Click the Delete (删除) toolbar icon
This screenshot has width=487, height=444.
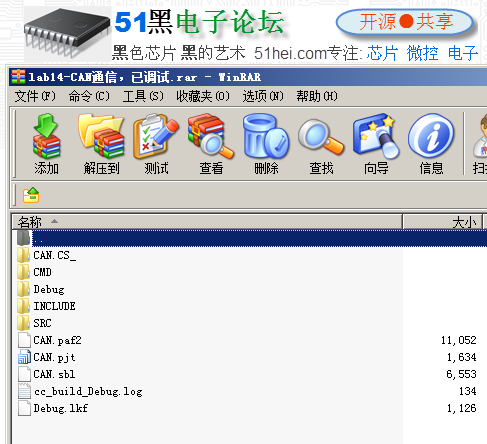(266, 137)
